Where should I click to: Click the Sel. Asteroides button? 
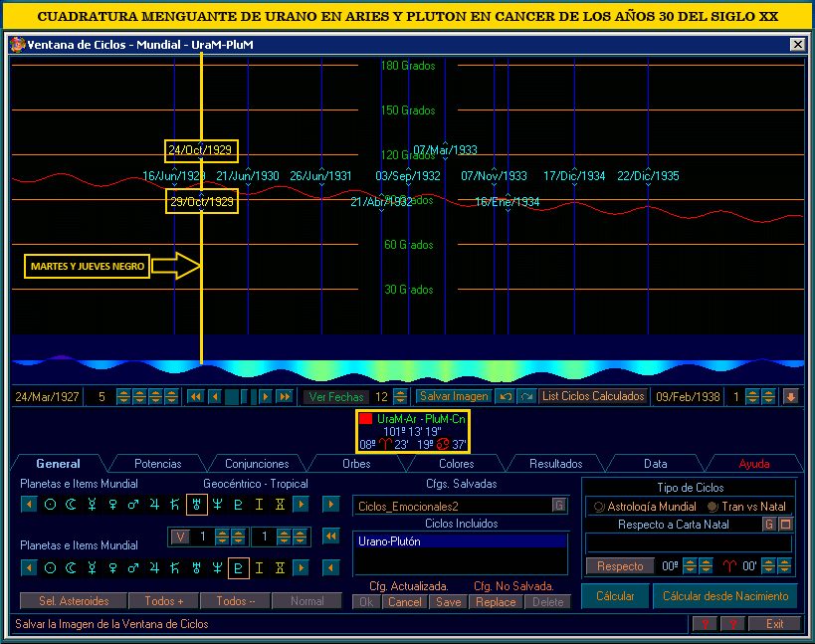pyautogui.click(x=74, y=601)
